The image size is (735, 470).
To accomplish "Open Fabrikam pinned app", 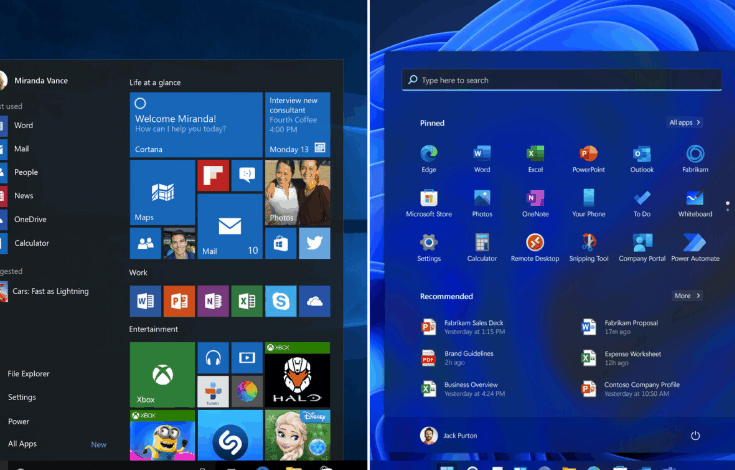I will pos(695,159).
